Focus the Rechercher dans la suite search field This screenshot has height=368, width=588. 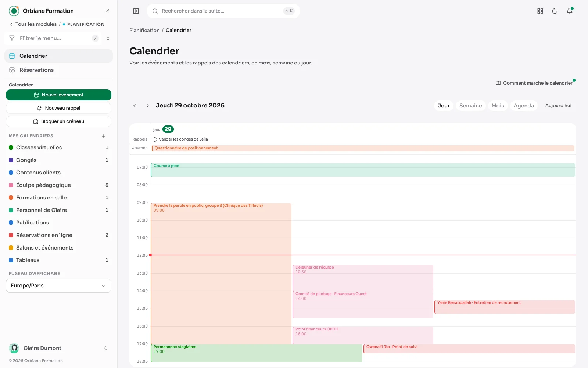[223, 11]
